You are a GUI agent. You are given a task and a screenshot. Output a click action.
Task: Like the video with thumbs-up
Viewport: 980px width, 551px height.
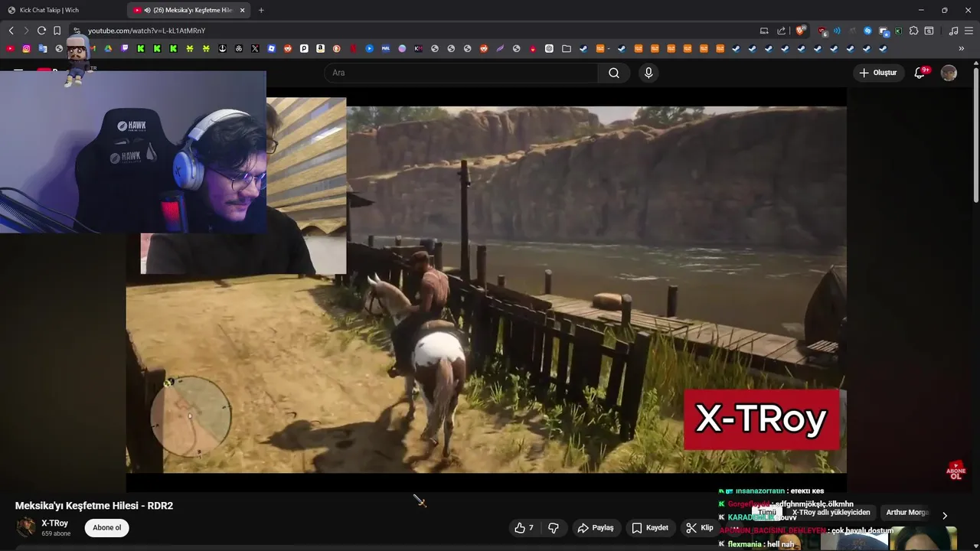tap(524, 528)
